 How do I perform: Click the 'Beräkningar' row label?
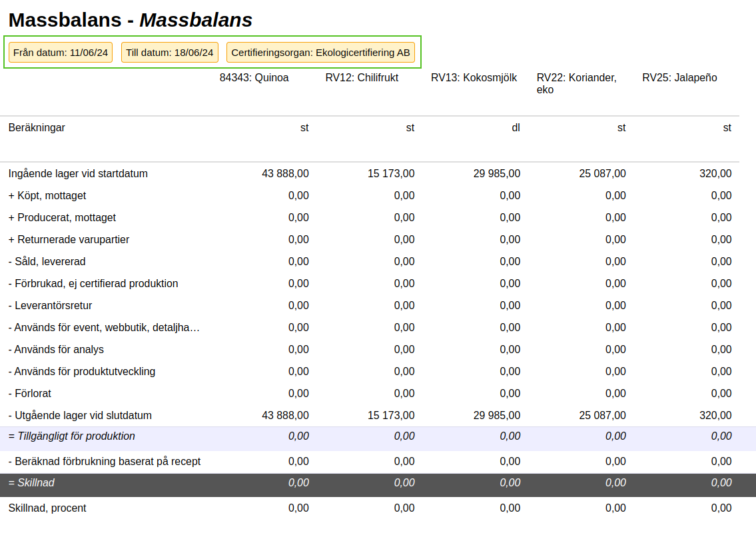(x=37, y=128)
